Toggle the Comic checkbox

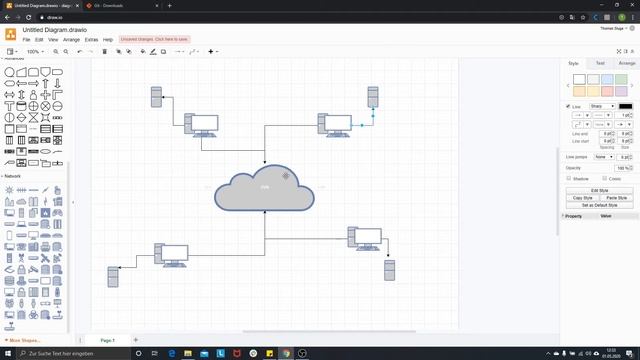[604, 178]
